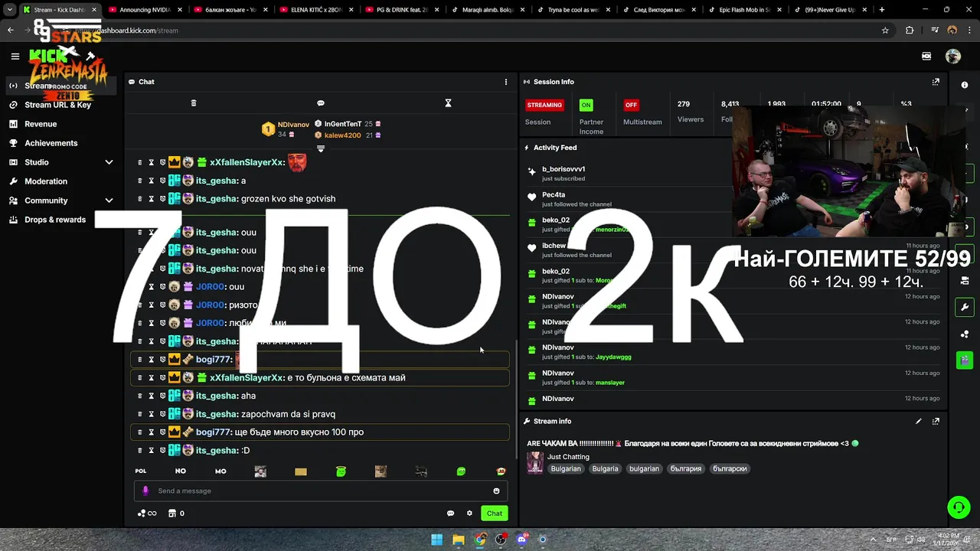The image size is (980, 551).
Task: Click info icon in right sidebar
Action: pyautogui.click(x=965, y=85)
